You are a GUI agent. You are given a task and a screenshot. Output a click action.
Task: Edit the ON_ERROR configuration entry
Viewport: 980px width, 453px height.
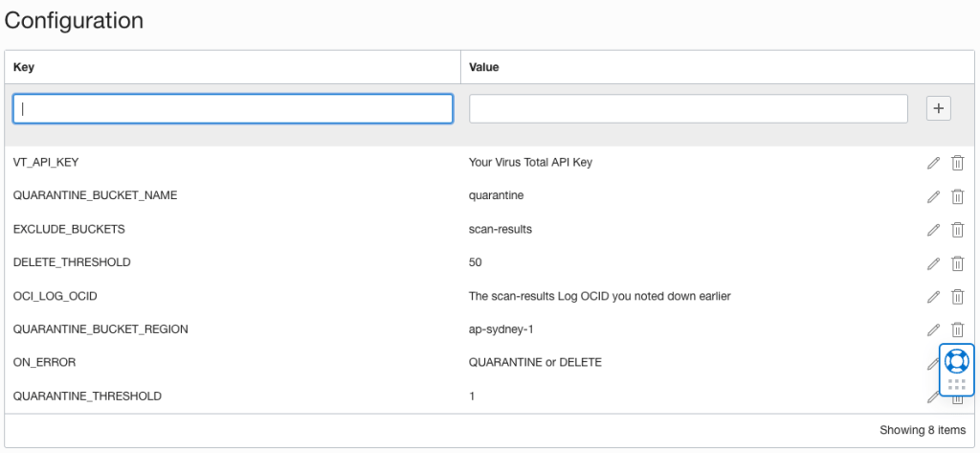point(932,364)
